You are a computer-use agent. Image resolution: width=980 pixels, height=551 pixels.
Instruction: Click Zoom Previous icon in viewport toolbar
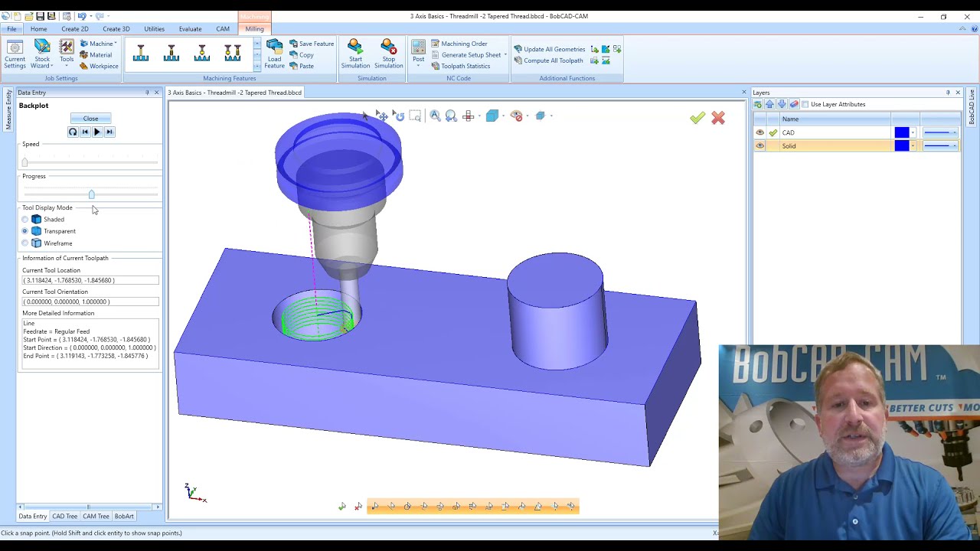coord(451,116)
